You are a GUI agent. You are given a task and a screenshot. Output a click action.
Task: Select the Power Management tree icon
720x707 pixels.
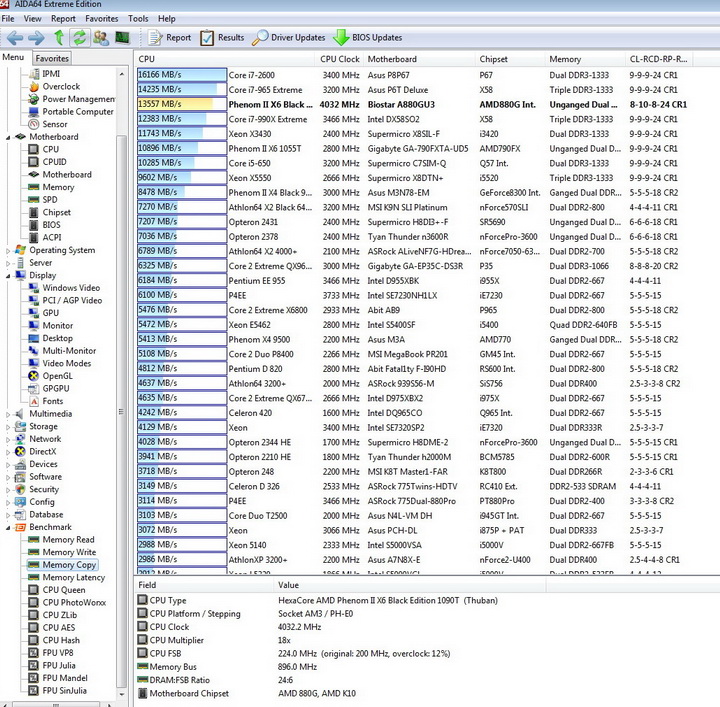point(34,99)
